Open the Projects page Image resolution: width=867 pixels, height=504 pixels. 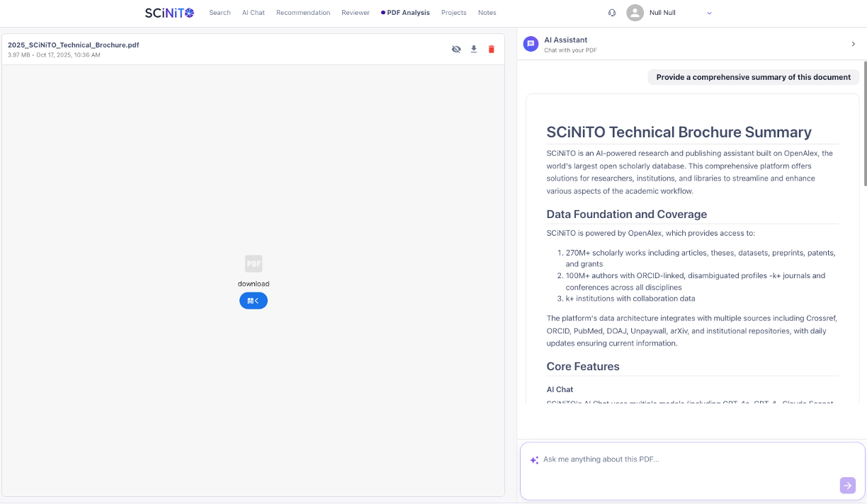point(453,13)
